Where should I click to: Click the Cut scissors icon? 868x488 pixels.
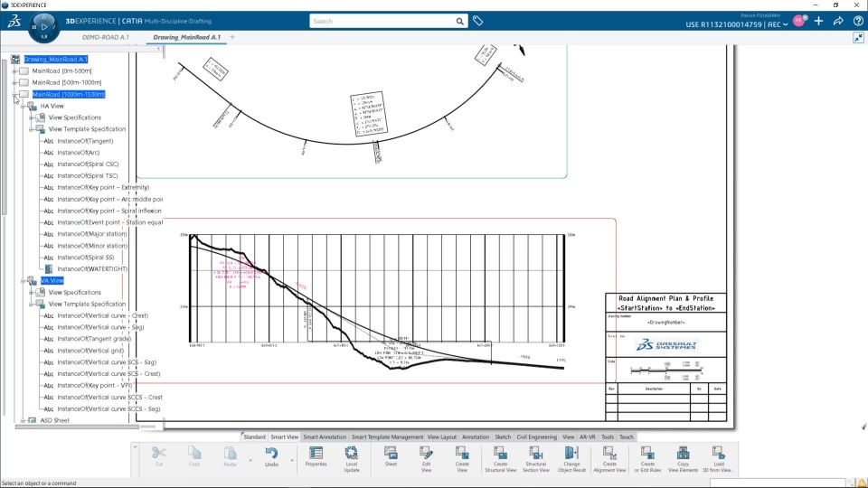(x=159, y=453)
